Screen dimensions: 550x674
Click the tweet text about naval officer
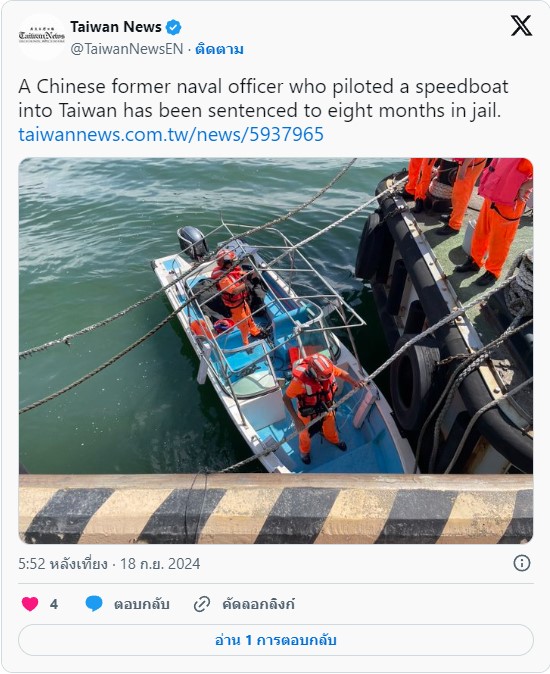click(x=263, y=98)
